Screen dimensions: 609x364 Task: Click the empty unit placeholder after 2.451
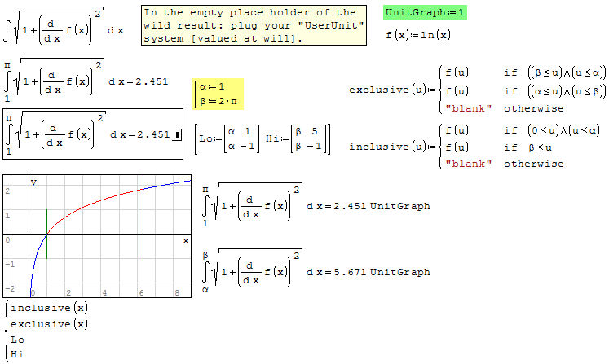177,135
